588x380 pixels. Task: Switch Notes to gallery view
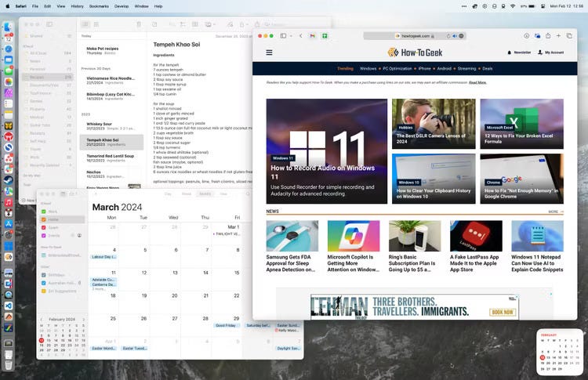(x=96, y=24)
